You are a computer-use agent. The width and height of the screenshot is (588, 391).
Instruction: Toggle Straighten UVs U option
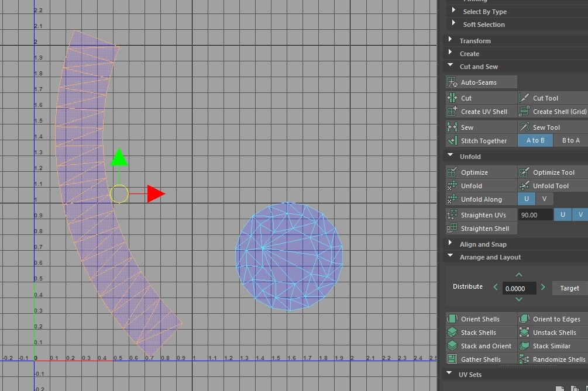pos(562,214)
